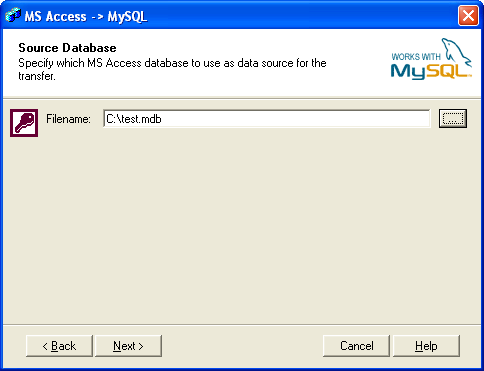Click the 'MS Access -> MySQL' title text
Screen dimensions: 484x371
tap(86, 16)
